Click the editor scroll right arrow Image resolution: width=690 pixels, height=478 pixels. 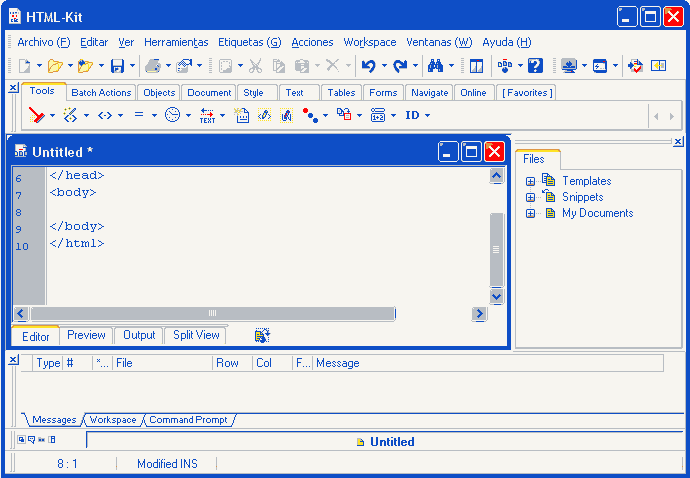(479, 313)
